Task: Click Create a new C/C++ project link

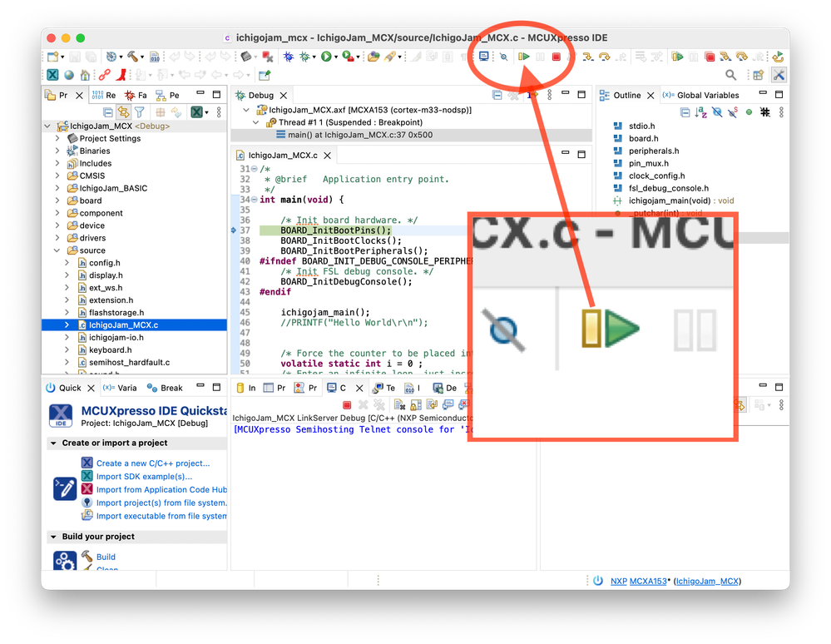Action: tap(153, 463)
